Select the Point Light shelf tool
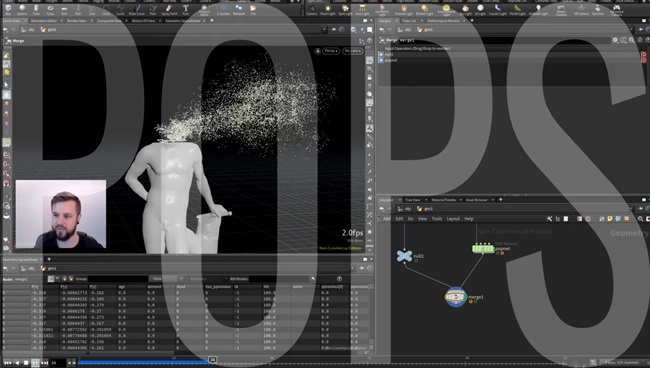 tap(328, 9)
